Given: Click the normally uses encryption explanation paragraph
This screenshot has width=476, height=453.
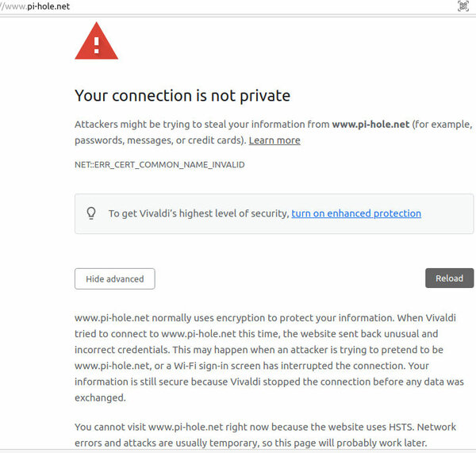Looking at the screenshot, I should click(269, 358).
